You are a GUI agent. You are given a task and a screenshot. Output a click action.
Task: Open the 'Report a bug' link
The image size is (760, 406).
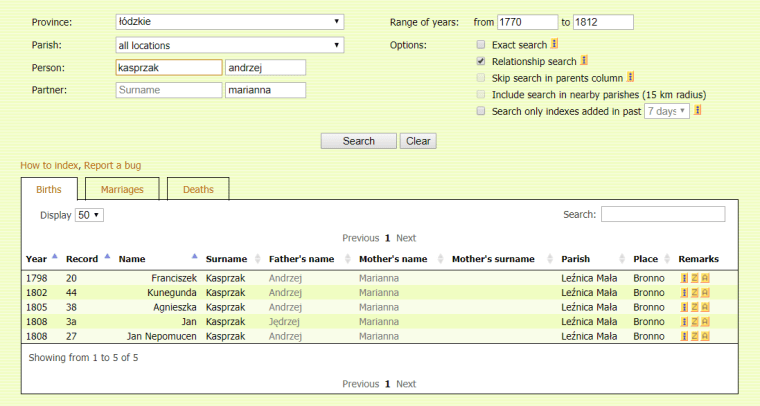pos(116,165)
